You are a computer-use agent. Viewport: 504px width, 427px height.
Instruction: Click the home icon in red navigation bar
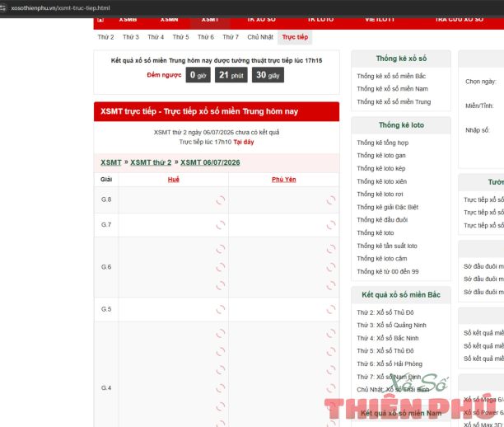tap(100, 20)
